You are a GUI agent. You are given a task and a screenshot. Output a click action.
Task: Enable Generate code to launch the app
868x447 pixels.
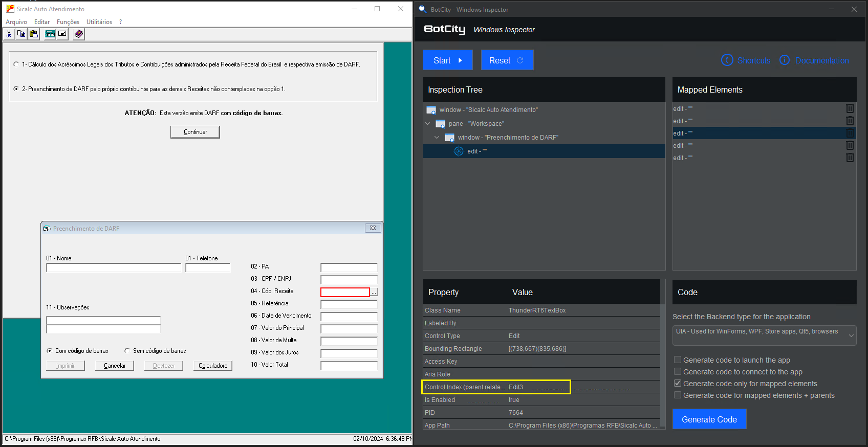pos(678,360)
